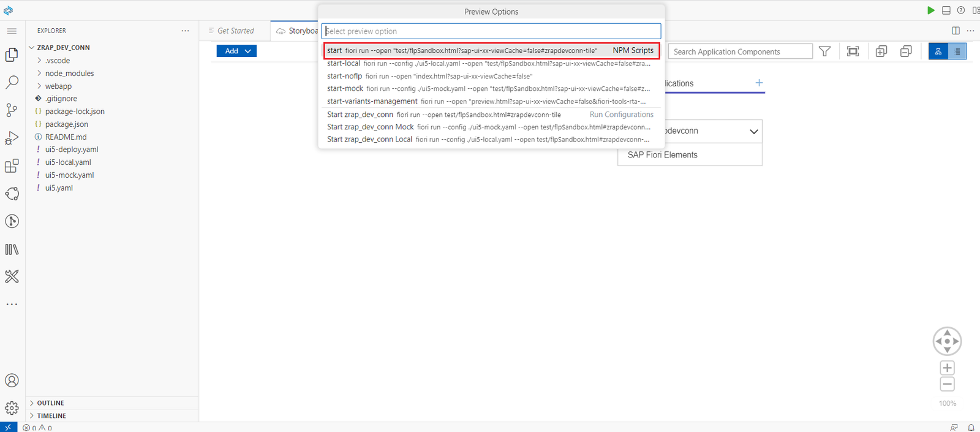
Task: Open the Git graph icon in activity bar
Action: point(12,221)
